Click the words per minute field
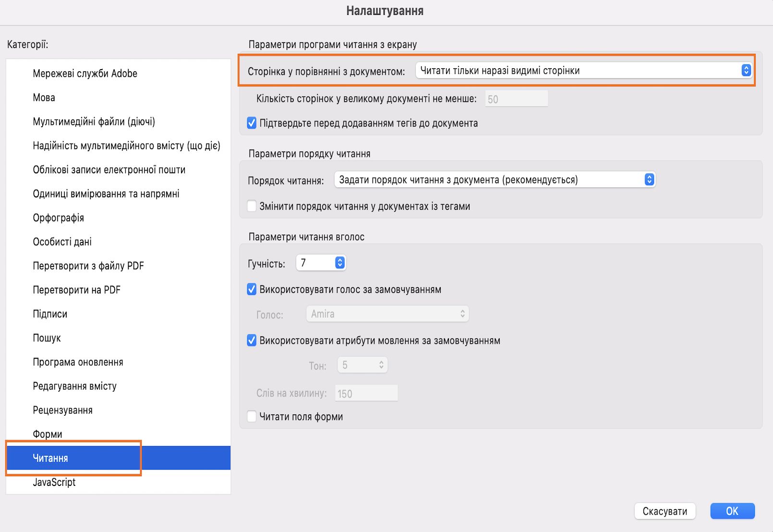This screenshot has height=532, width=773. pos(366,394)
